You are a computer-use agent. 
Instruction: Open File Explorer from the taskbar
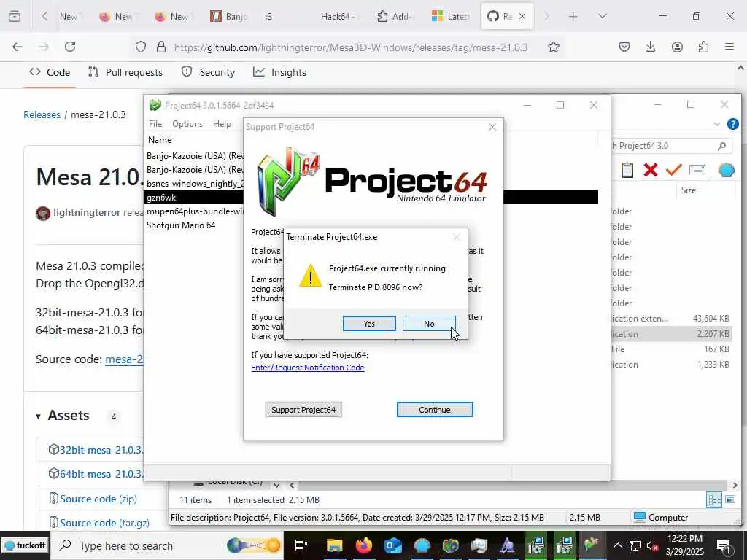pos(334,545)
